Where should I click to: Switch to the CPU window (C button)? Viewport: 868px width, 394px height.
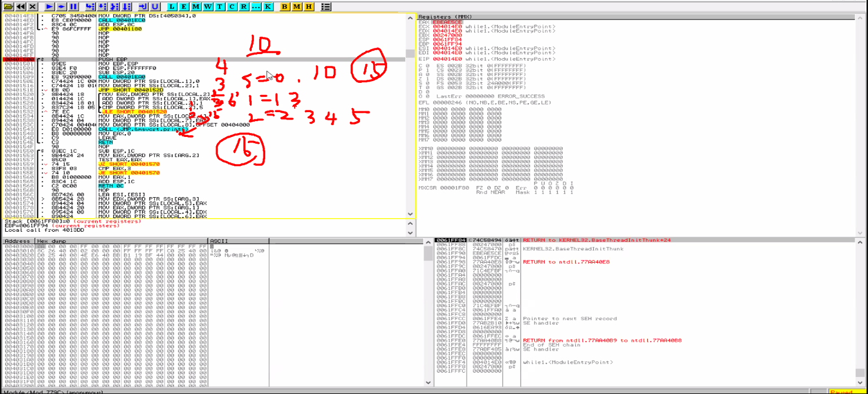point(231,6)
